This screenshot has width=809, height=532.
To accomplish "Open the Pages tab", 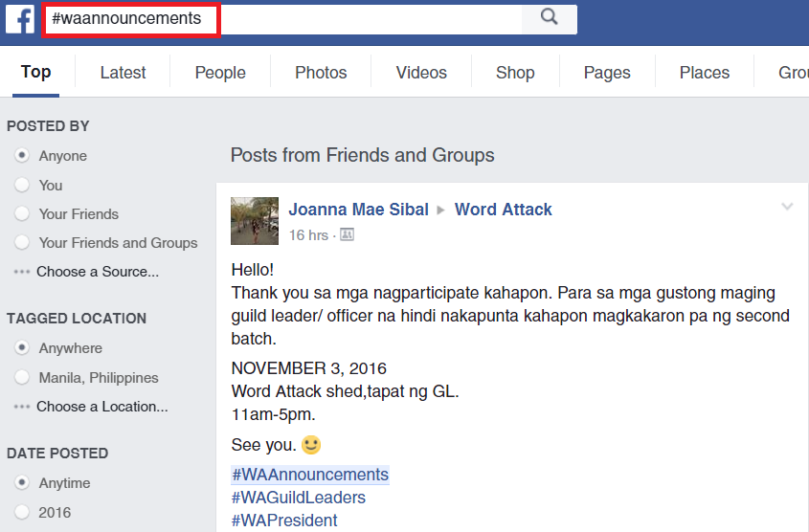I will [607, 73].
